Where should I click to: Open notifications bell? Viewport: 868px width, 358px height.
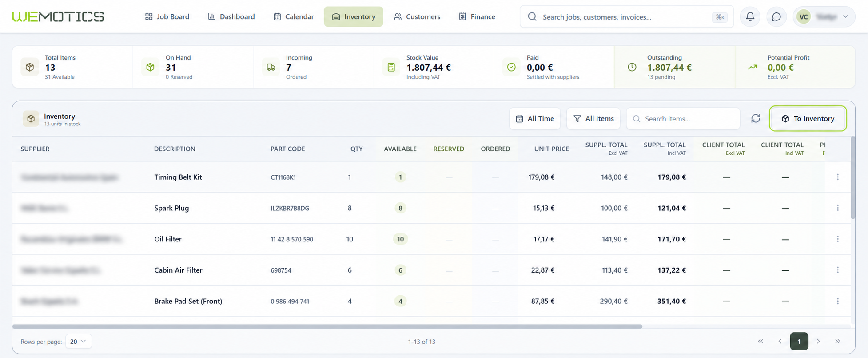(x=750, y=16)
